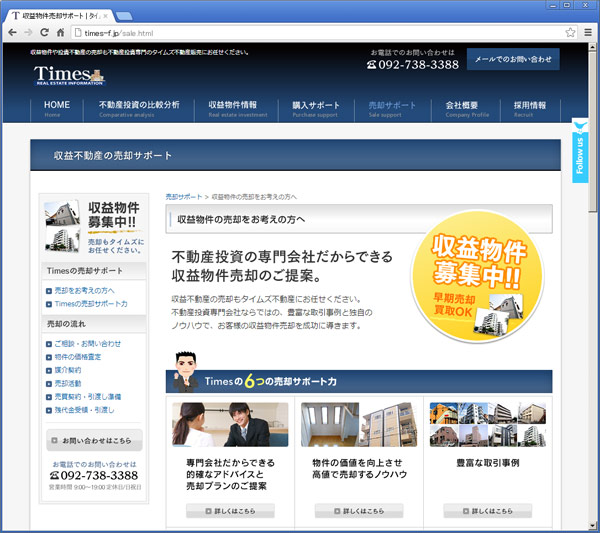Click the building collage photo

tap(488, 424)
